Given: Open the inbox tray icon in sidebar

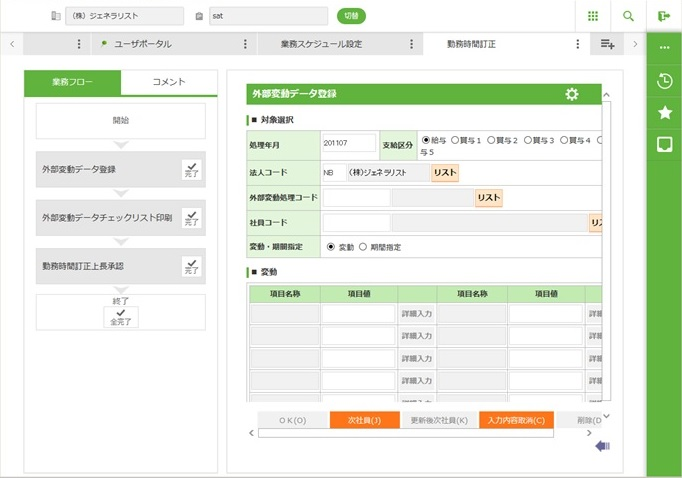Looking at the screenshot, I should [x=664, y=144].
